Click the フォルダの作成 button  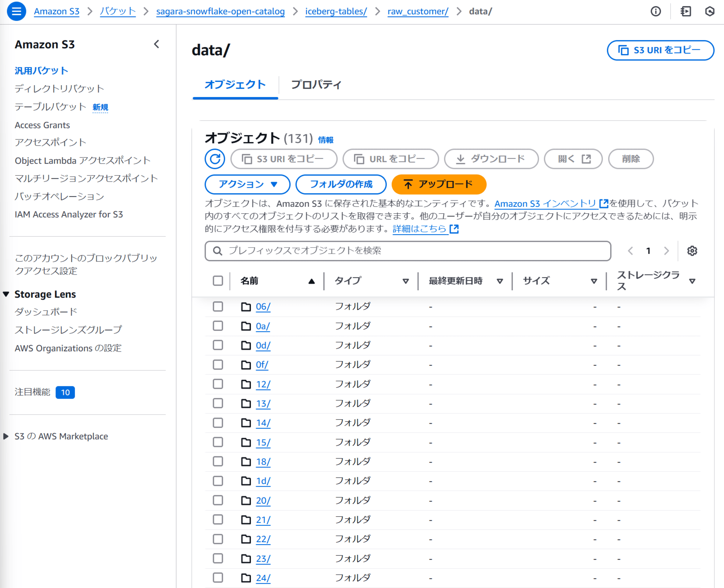coord(341,184)
